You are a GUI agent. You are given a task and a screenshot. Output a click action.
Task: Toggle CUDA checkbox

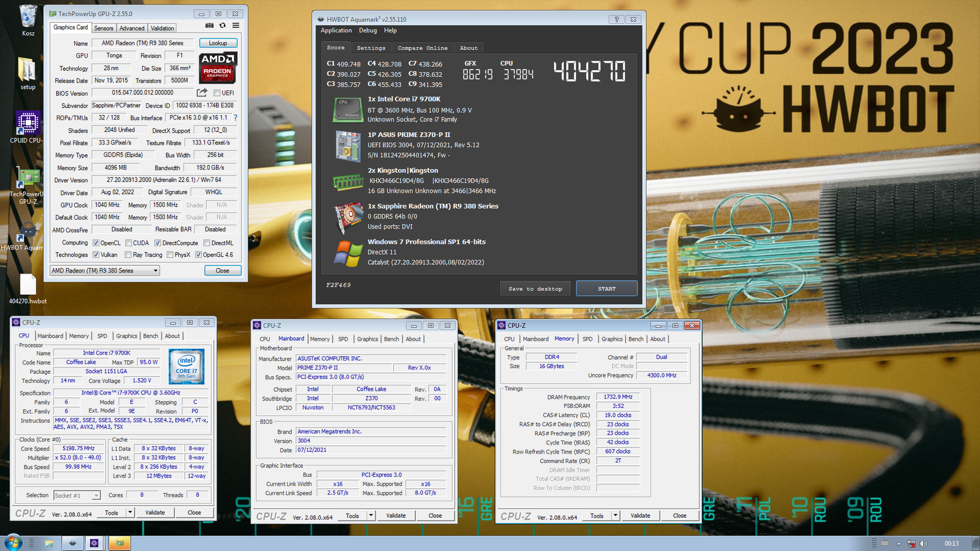point(129,243)
